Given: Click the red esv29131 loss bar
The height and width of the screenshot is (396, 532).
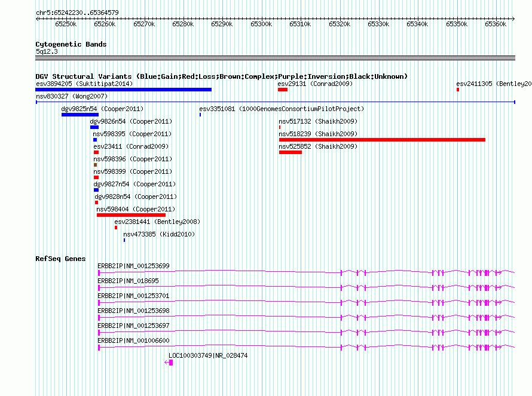Looking at the screenshot, I should [x=283, y=90].
